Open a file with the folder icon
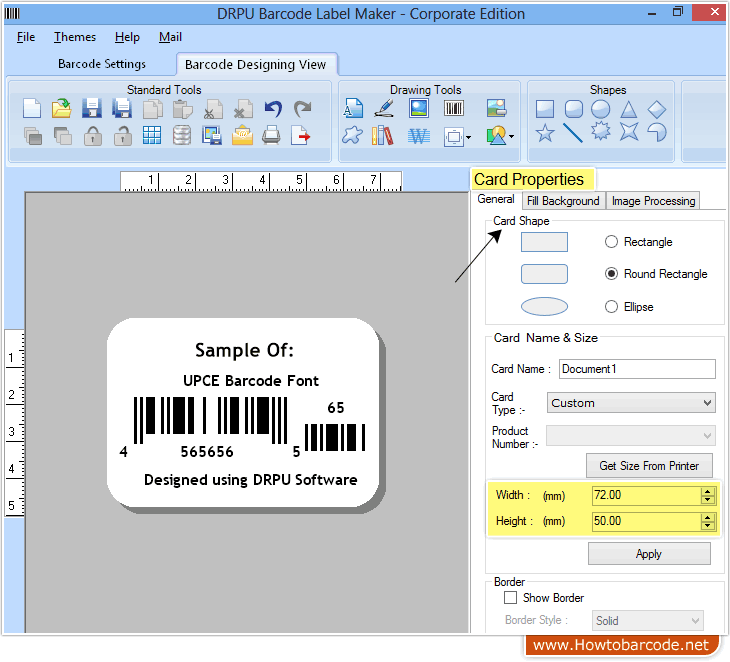 click(61, 109)
